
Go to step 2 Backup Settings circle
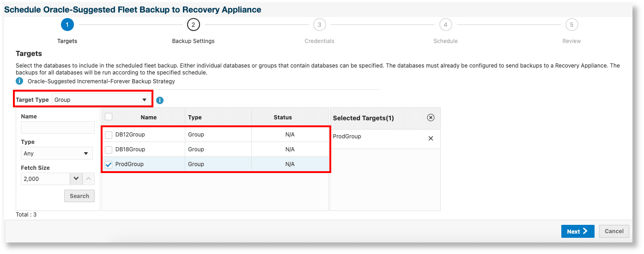click(193, 25)
